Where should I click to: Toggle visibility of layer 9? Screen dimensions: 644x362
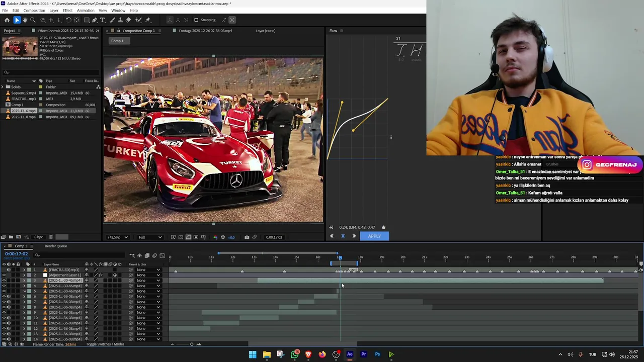(4, 312)
